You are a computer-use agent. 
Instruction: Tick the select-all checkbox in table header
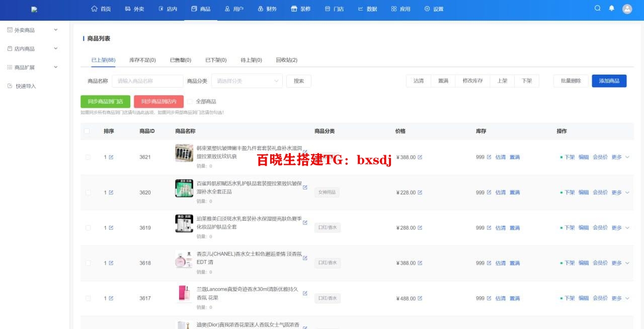(87, 131)
